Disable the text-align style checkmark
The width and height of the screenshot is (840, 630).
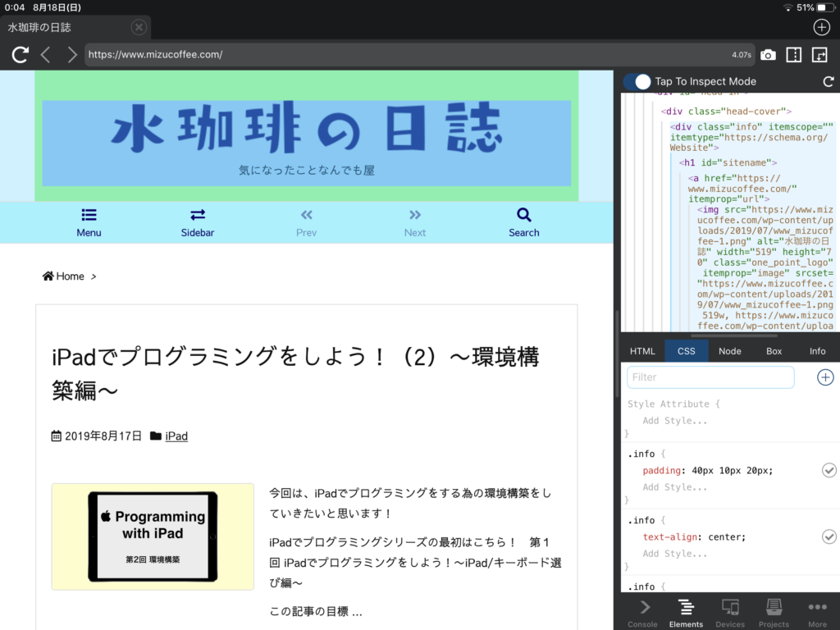coord(829,536)
